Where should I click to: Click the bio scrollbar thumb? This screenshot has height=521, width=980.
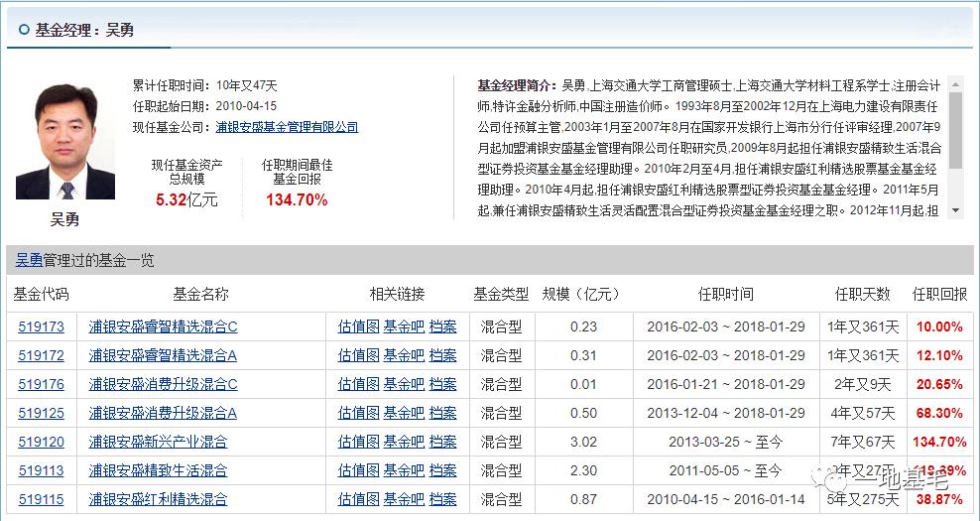tap(955, 130)
